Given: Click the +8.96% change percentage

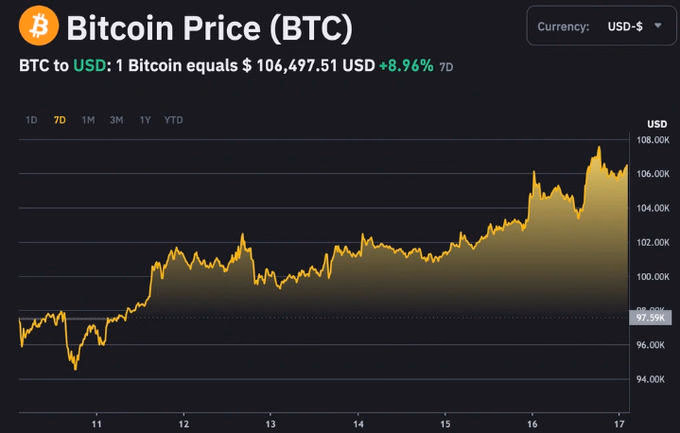Looking at the screenshot, I should (406, 66).
